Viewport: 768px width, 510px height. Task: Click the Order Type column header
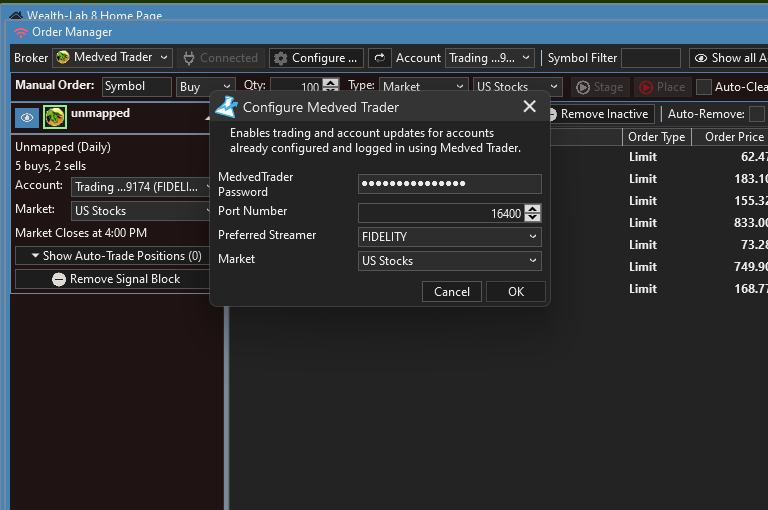(656, 137)
